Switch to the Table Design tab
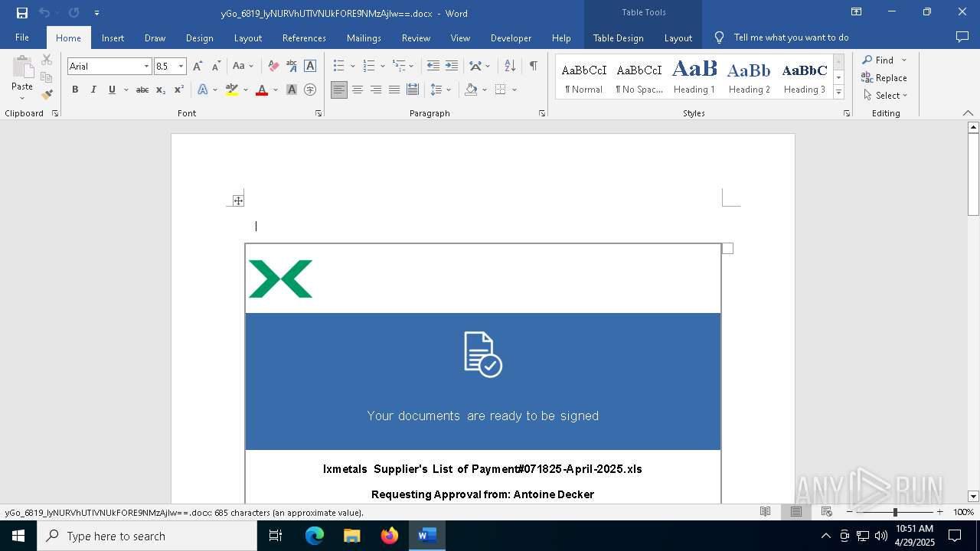Viewport: 980px width, 551px height. 618,37
